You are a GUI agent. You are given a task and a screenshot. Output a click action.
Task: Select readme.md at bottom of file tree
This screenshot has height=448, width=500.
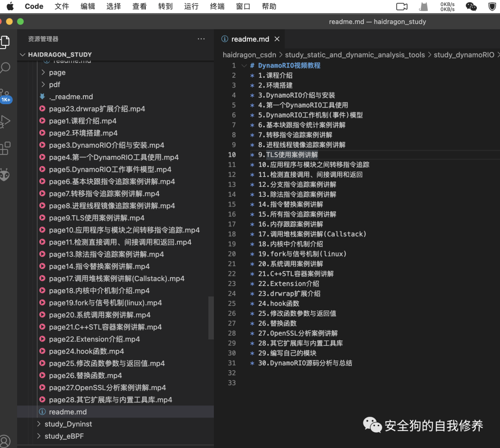point(115,411)
